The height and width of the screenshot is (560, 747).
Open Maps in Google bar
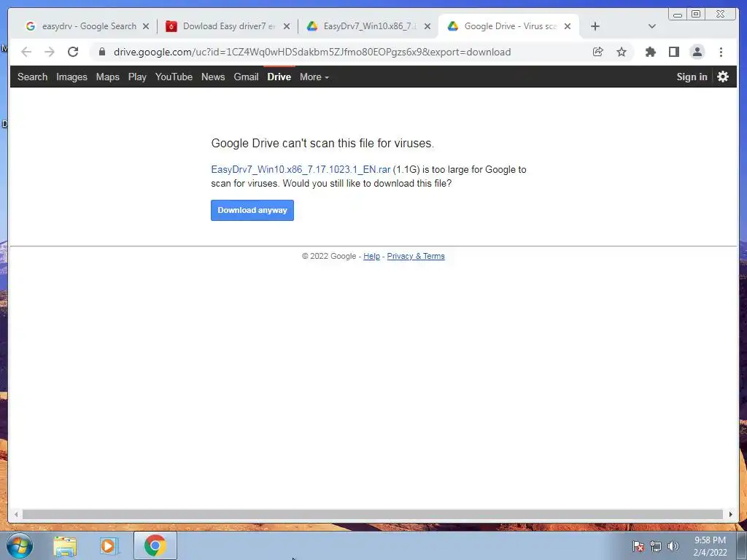pyautogui.click(x=108, y=77)
